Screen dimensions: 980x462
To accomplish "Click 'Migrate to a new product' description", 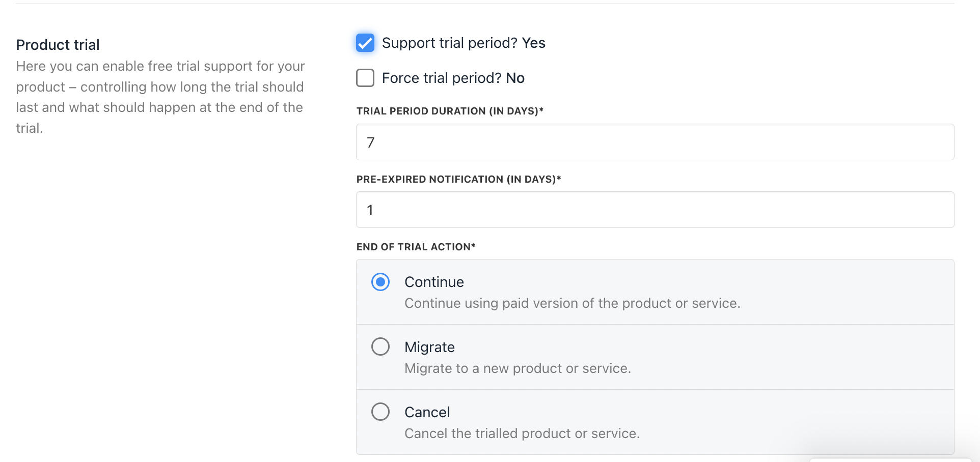I will (518, 368).
